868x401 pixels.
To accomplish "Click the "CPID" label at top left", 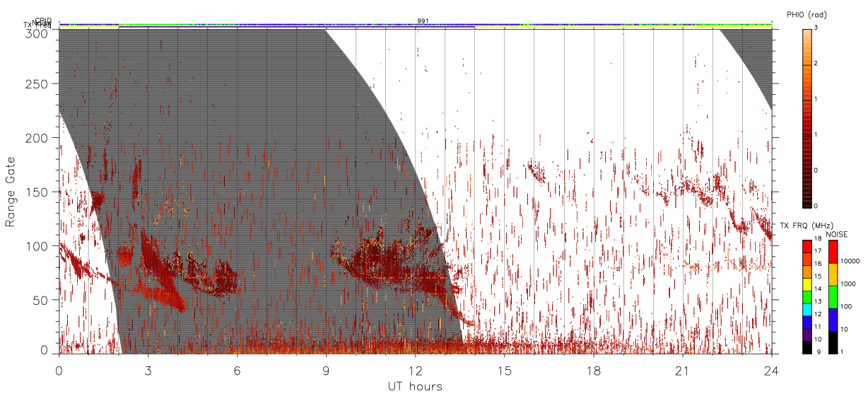I will [43, 21].
